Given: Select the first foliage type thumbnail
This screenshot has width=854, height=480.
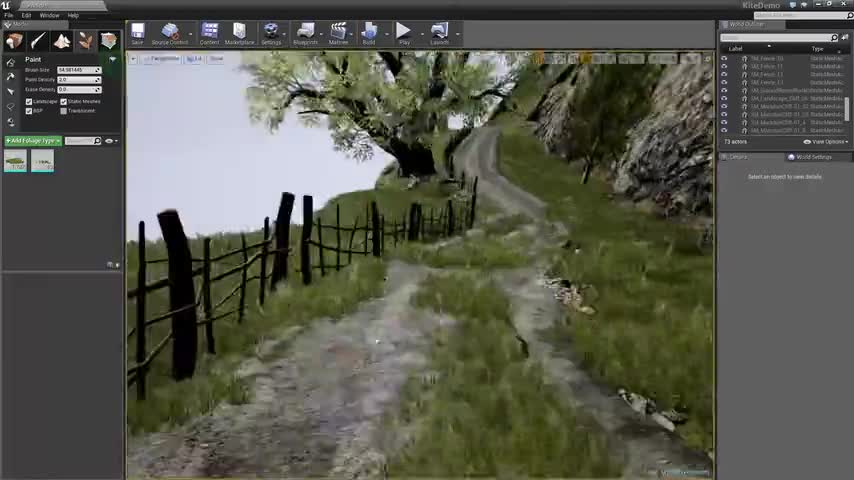Looking at the screenshot, I should click(x=15, y=161).
